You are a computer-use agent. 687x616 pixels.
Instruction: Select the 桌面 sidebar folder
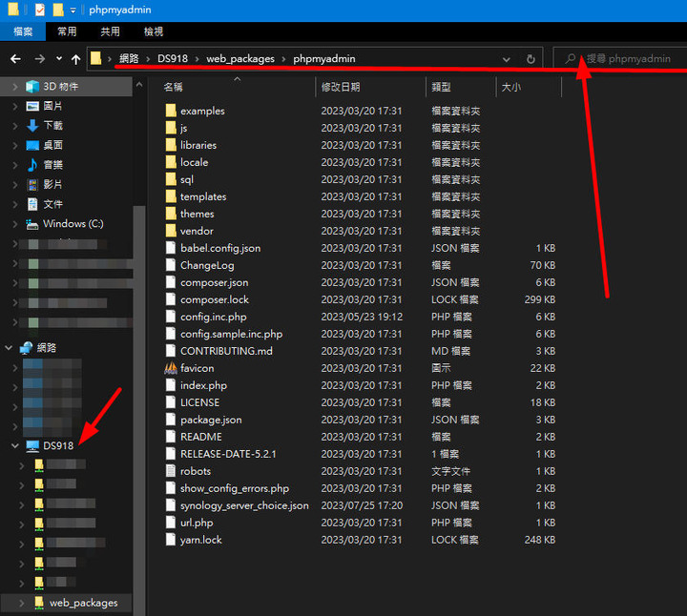click(53, 145)
